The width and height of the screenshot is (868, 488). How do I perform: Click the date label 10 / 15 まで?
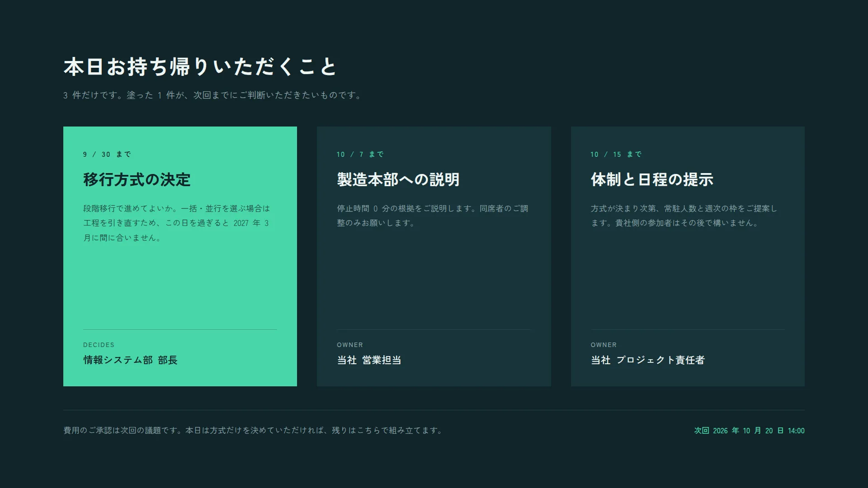coord(616,155)
